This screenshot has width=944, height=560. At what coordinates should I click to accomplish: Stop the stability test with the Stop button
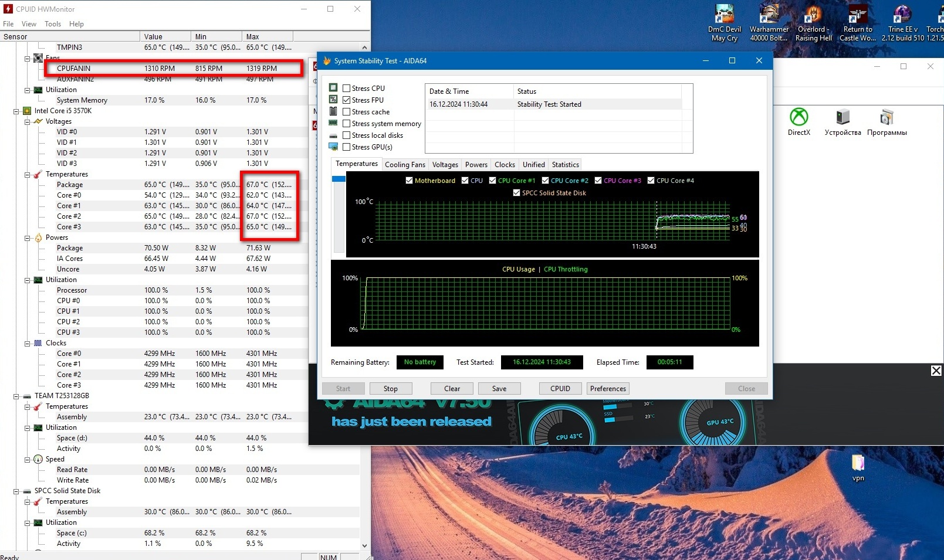tap(391, 388)
